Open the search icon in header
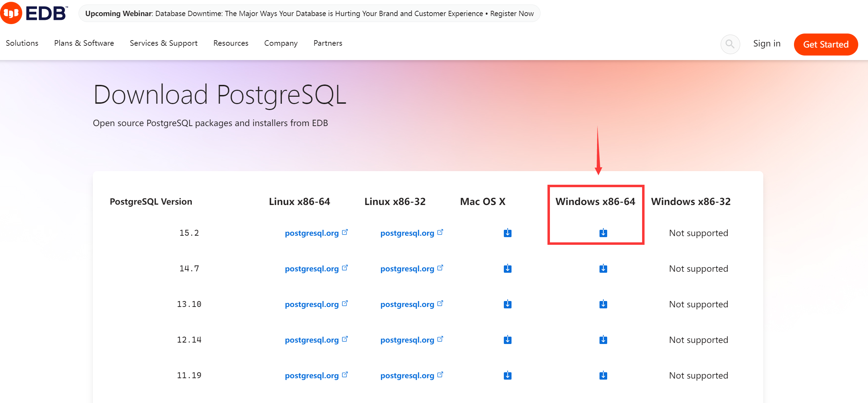Viewport: 868px width, 403px height. (x=730, y=44)
